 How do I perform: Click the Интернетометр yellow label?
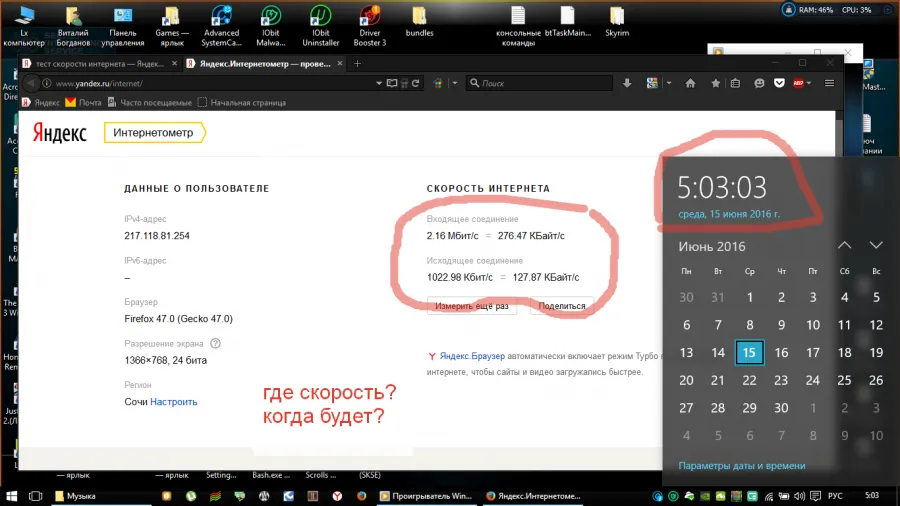pos(154,133)
